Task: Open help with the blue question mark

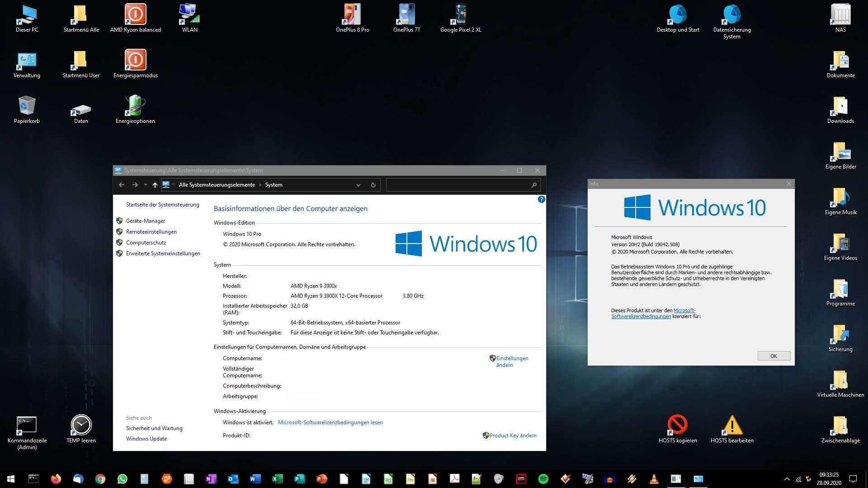Action: pyautogui.click(x=541, y=199)
